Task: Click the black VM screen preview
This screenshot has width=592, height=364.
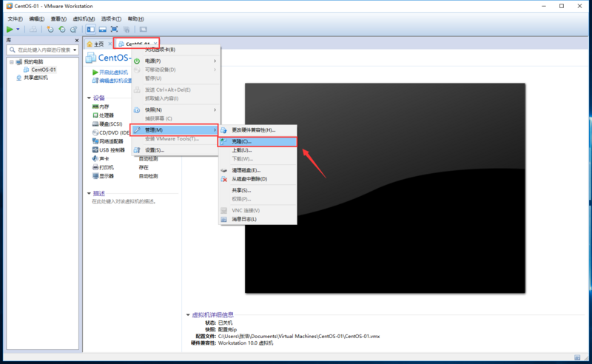Action: pos(385,188)
